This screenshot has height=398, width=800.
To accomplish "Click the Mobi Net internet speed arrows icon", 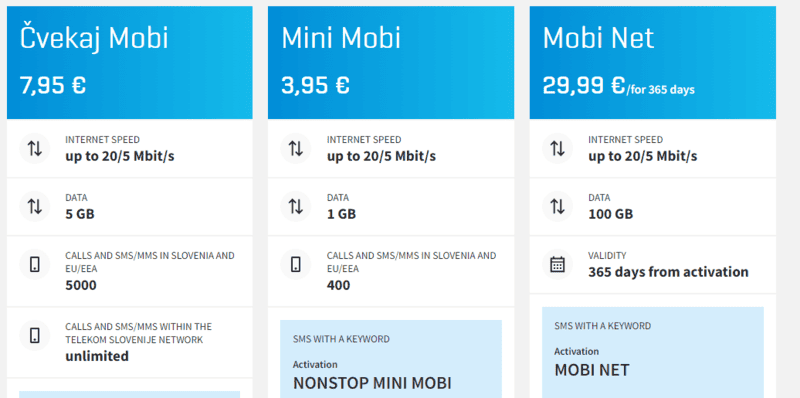I will [557, 148].
